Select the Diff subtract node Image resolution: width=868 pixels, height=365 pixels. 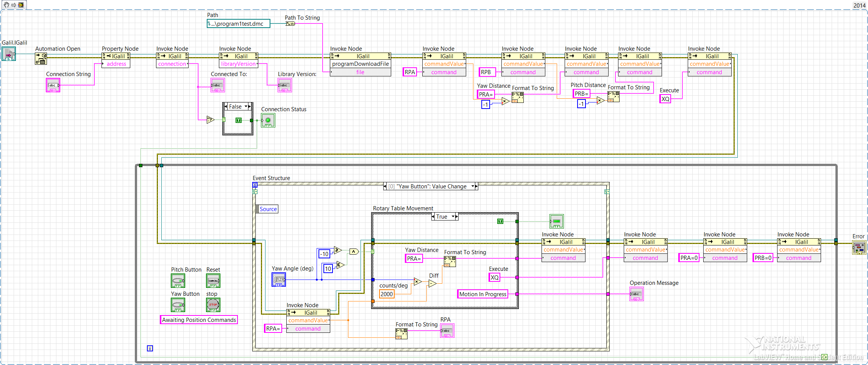(432, 284)
